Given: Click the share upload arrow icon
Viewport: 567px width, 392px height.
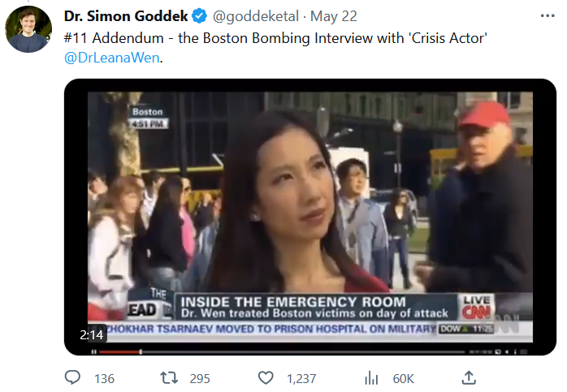Looking at the screenshot, I should (469, 377).
